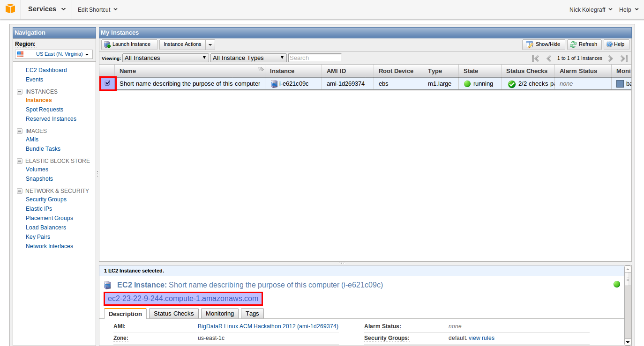Open AMIs page
The image size is (644, 346).
[32, 140]
